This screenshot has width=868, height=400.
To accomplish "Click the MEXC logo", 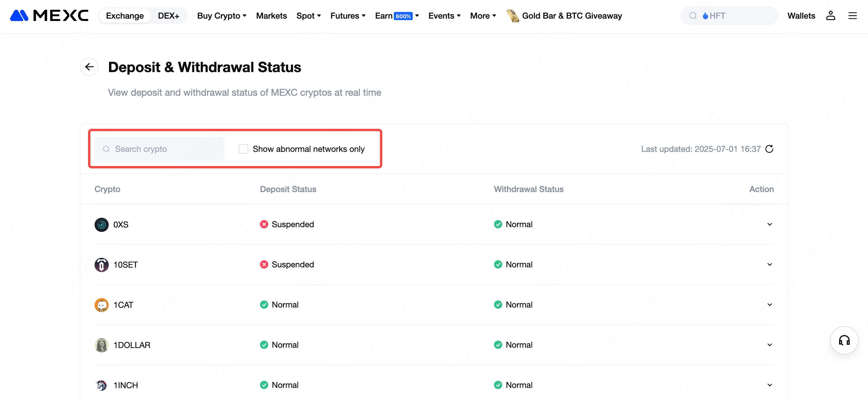I will [x=49, y=15].
